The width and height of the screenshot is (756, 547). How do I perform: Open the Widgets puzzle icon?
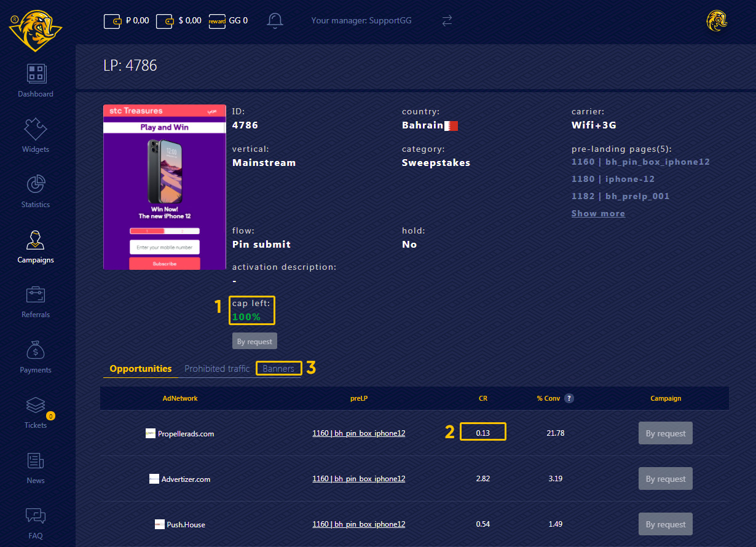[36, 129]
